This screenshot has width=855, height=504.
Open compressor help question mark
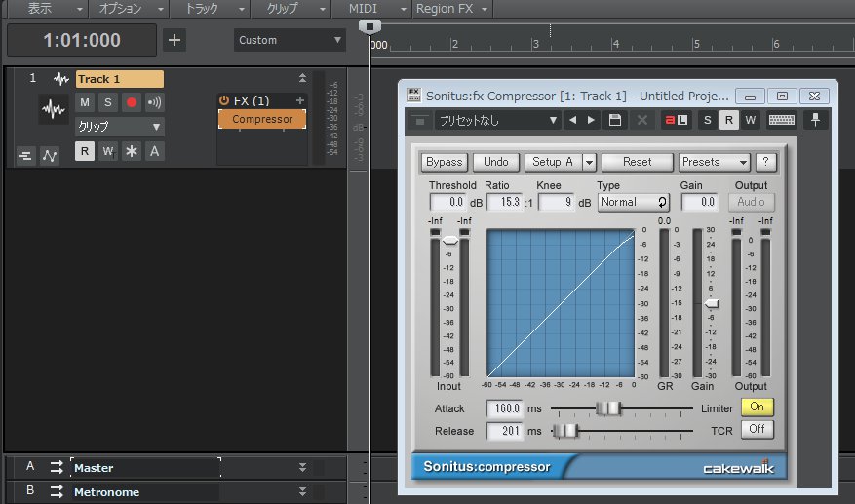coord(765,162)
